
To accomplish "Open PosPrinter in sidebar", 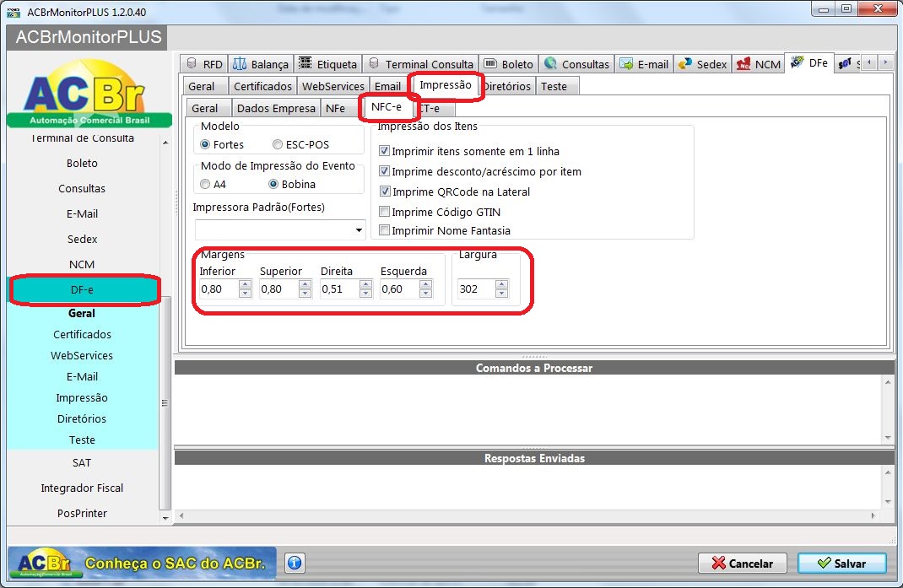I will click(83, 513).
